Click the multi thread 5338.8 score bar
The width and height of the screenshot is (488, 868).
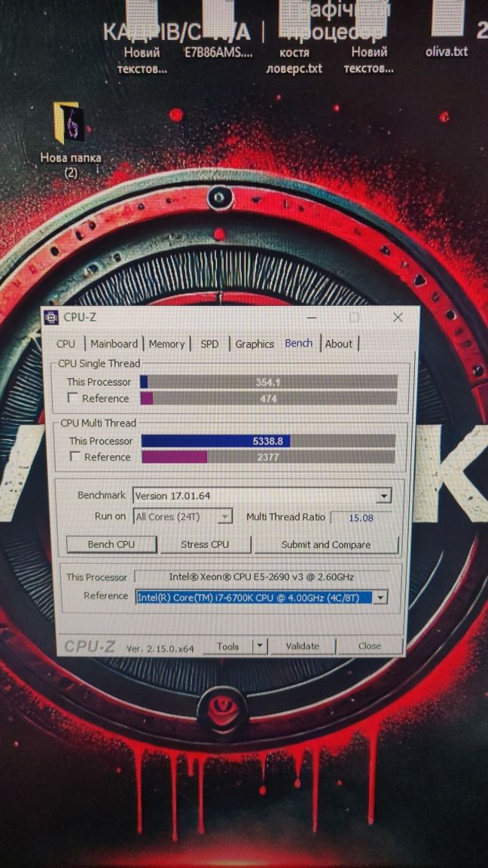point(268,442)
